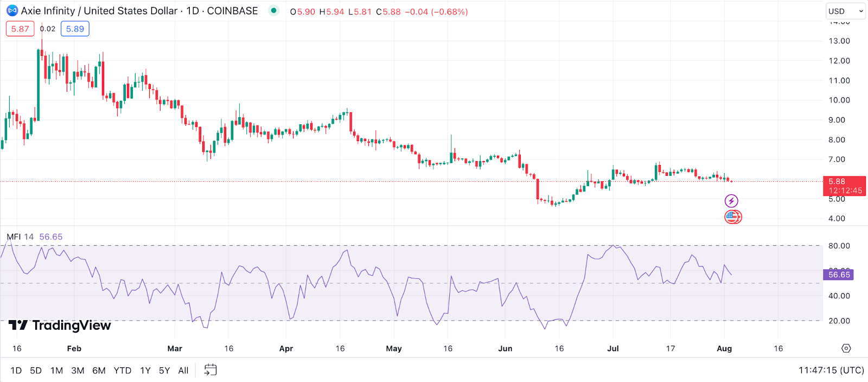Screen dimensions: 868x382
Task: Open the US flag economic event marker
Action: tap(733, 217)
